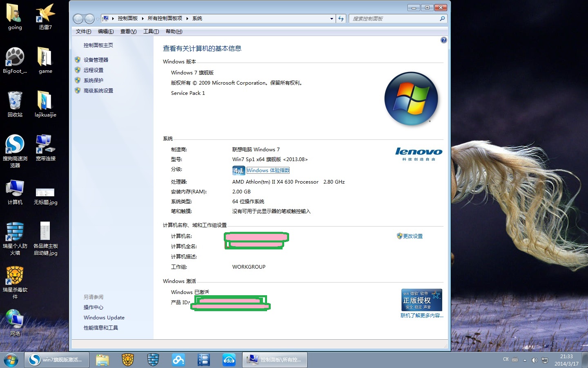Screen dimensions: 588x368
Task: Open 操作中心 link
Action: pos(94,307)
